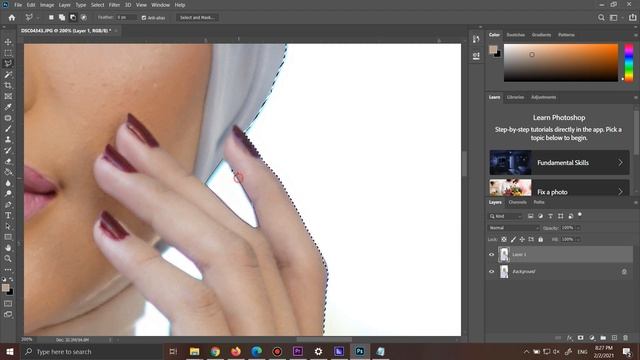Open the blend mode Normal dropdown
Image resolution: width=640 pixels, height=360 pixels.
point(514,228)
